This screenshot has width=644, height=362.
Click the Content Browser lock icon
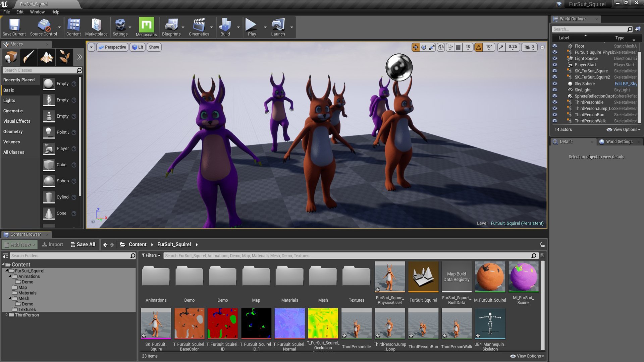(x=542, y=245)
